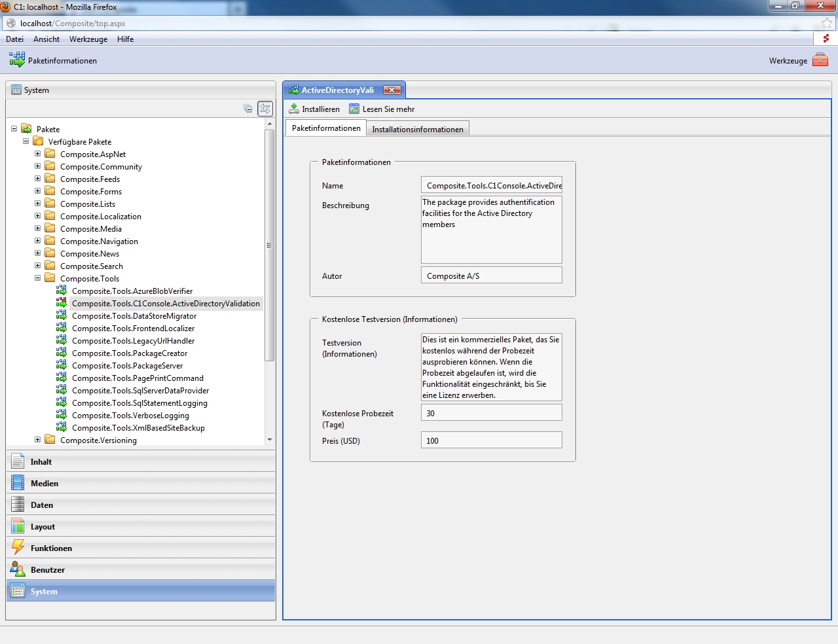838x644 pixels.
Task: Click the Installieren toolbar icon
Action: click(x=294, y=109)
